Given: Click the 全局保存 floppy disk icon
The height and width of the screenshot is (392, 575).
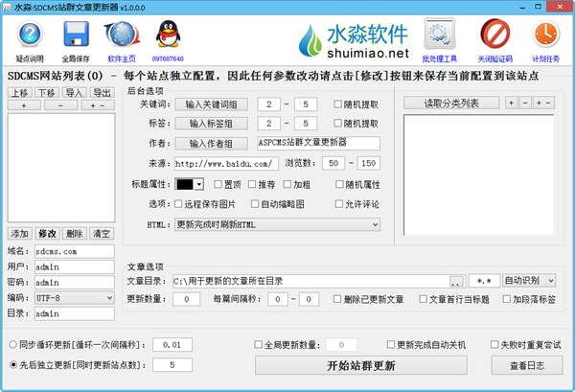Looking at the screenshot, I should point(76,34).
